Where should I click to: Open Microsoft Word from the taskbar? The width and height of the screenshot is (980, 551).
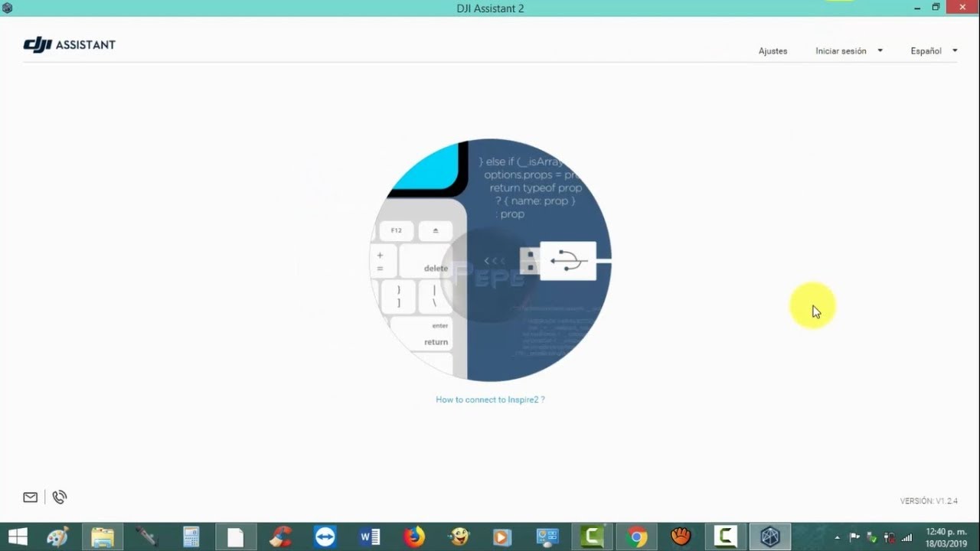(x=370, y=537)
